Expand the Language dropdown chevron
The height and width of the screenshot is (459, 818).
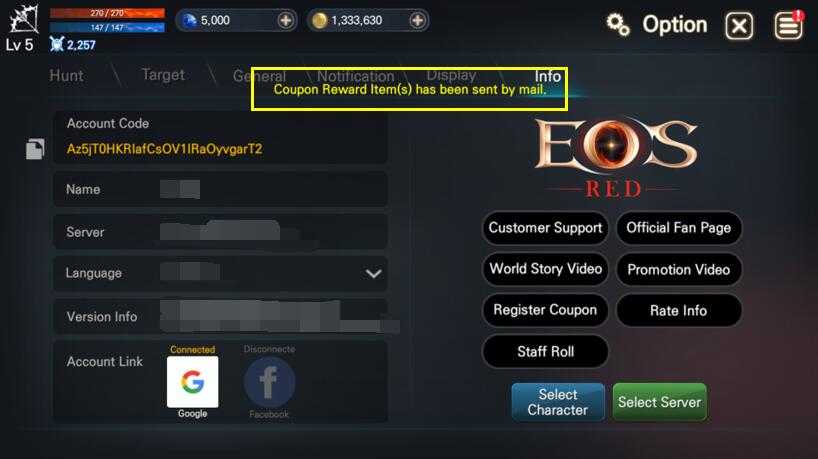(374, 273)
